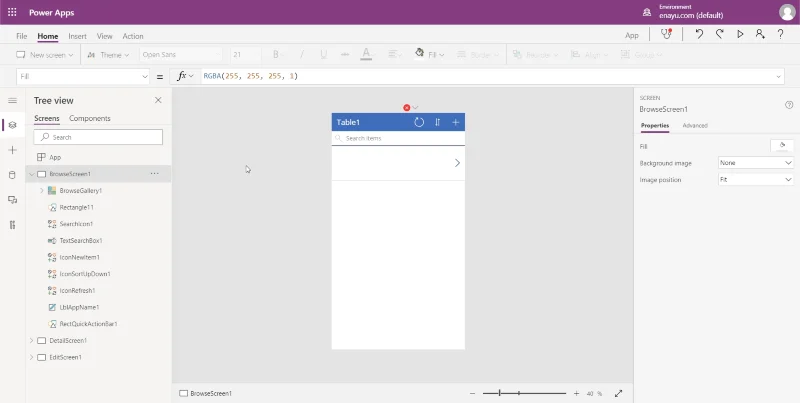
Task: Click the App button in the toolbar
Action: [632, 35]
